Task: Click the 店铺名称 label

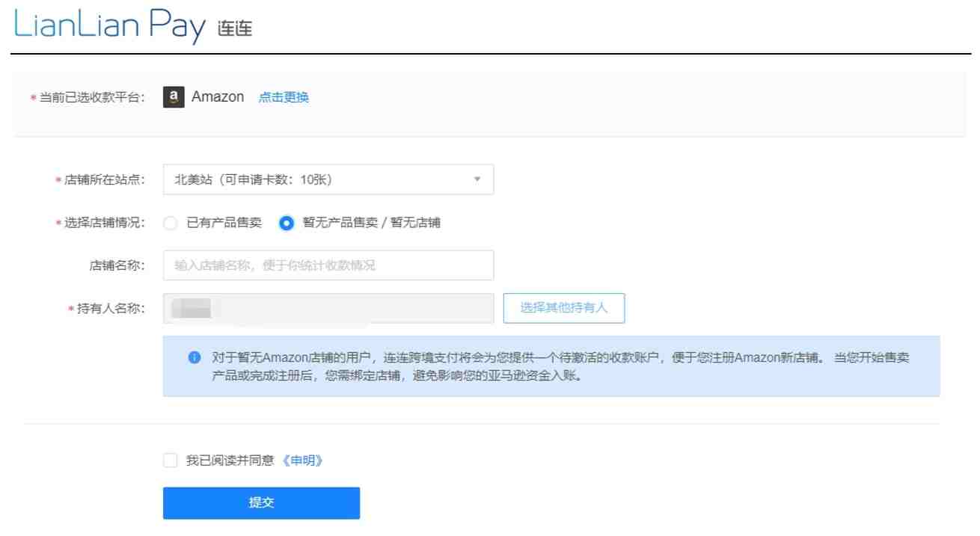Action: tap(117, 265)
